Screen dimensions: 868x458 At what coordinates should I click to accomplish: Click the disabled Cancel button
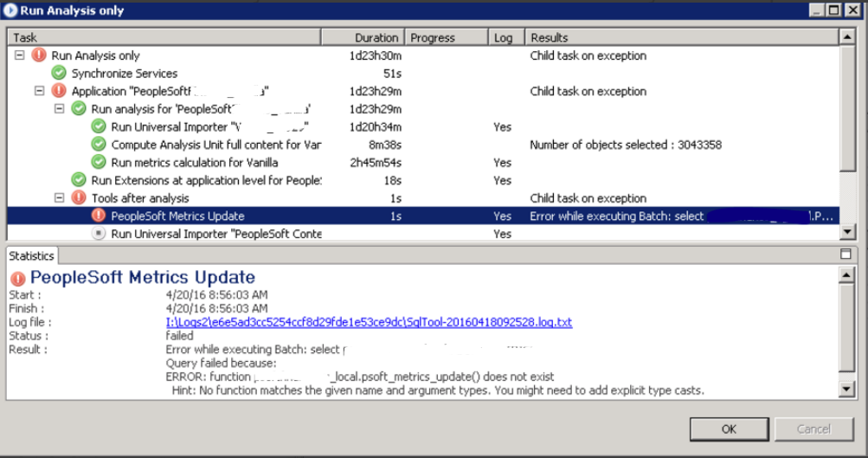point(813,429)
